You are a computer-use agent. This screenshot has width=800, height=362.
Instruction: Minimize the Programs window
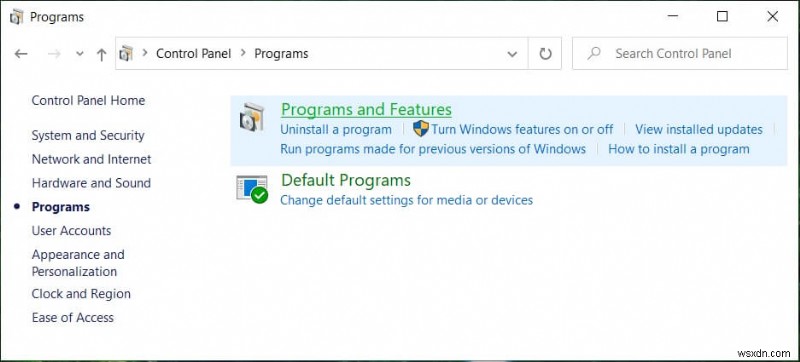673,16
